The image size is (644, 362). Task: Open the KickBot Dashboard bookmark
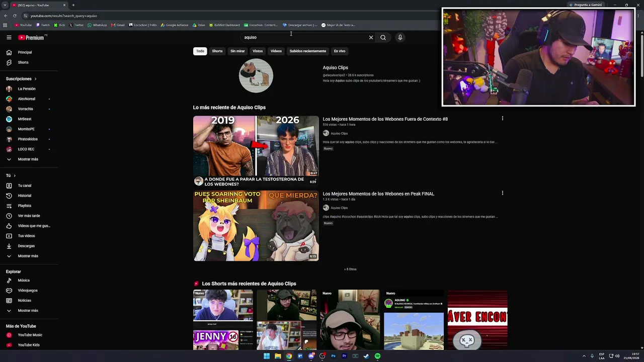[x=224, y=25]
